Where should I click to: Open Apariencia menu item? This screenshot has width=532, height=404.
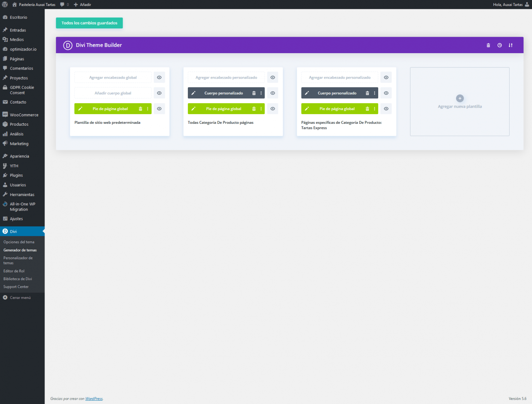click(22, 156)
